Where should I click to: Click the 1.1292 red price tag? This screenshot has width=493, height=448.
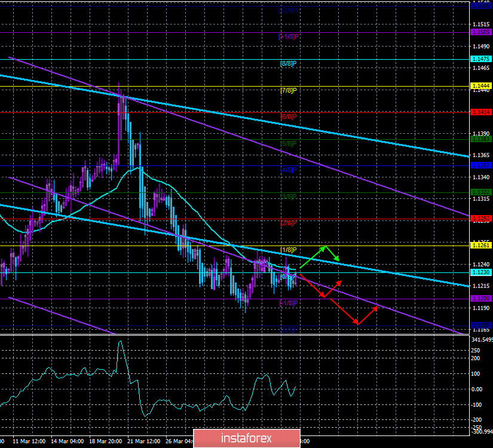pyautogui.click(x=480, y=219)
